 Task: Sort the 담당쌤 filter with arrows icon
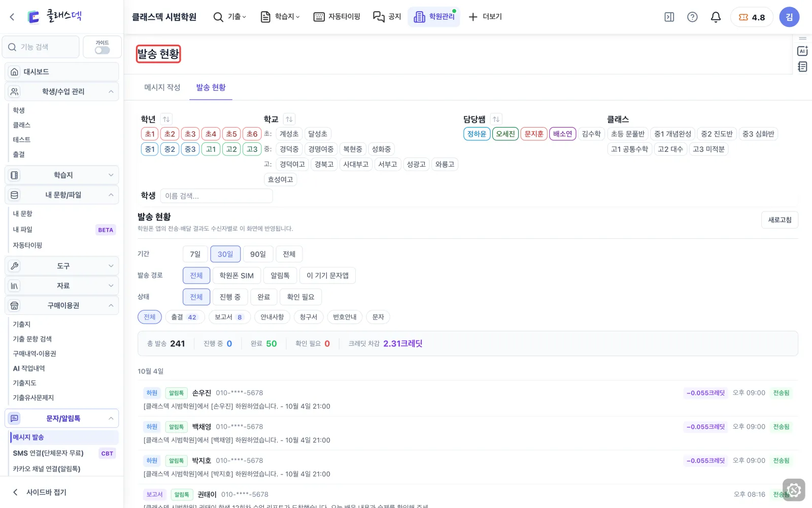pyautogui.click(x=496, y=119)
